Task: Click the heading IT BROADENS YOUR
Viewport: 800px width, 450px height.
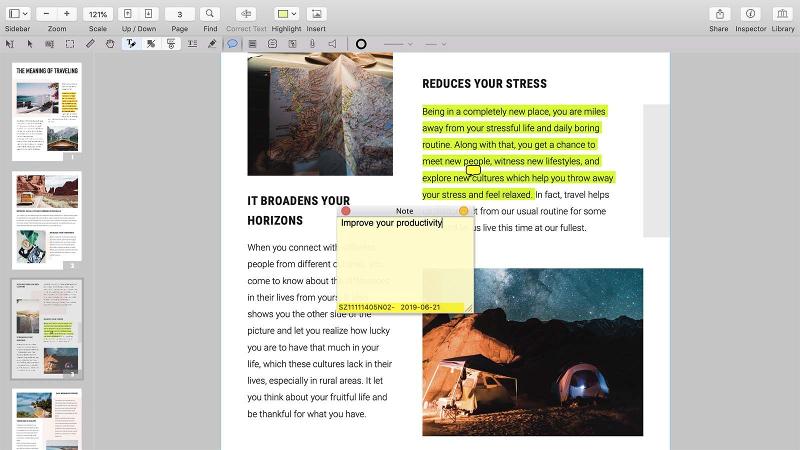Action: coord(298,201)
